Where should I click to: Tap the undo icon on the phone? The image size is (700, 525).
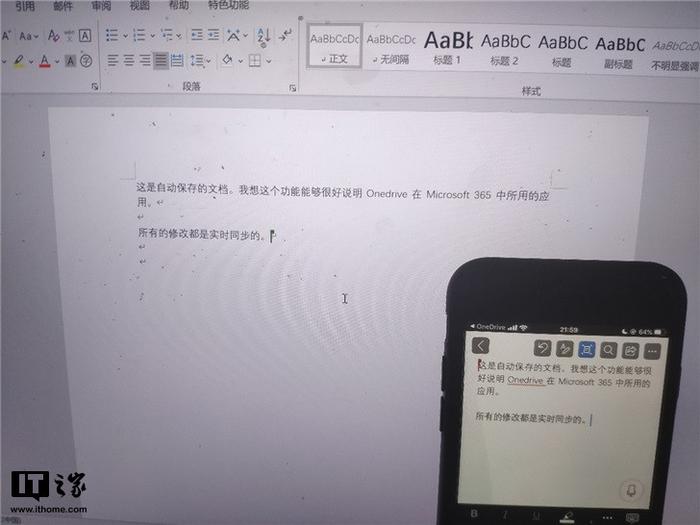[542, 347]
